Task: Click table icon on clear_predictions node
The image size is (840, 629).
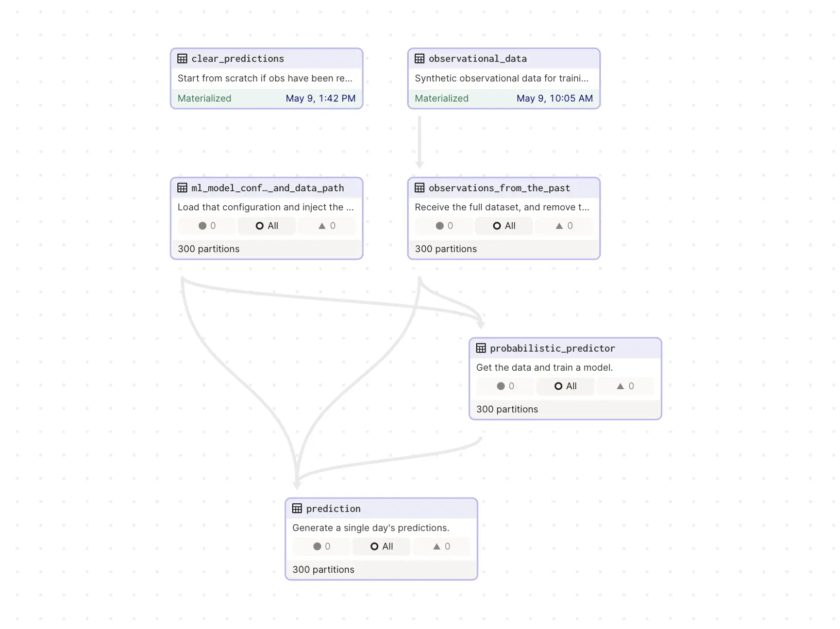Action: [182, 59]
